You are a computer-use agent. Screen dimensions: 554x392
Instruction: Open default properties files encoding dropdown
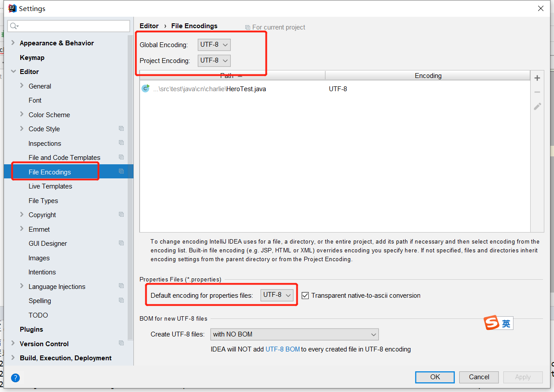[277, 295]
